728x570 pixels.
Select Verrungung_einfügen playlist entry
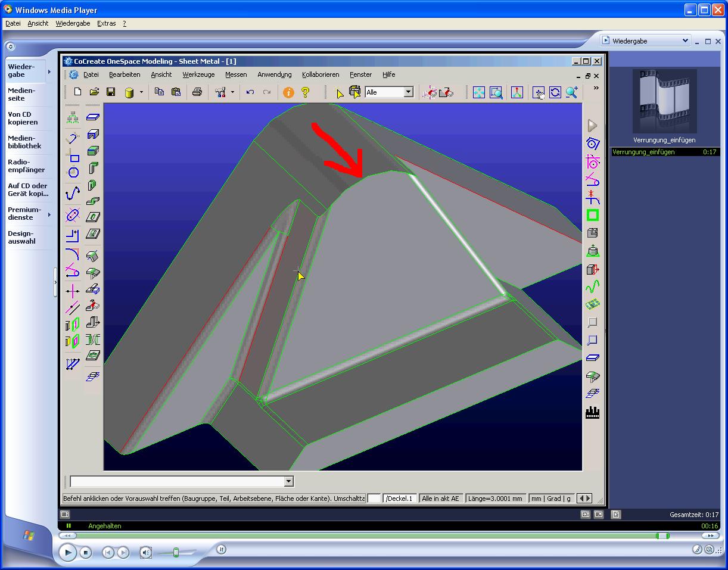tap(665, 152)
